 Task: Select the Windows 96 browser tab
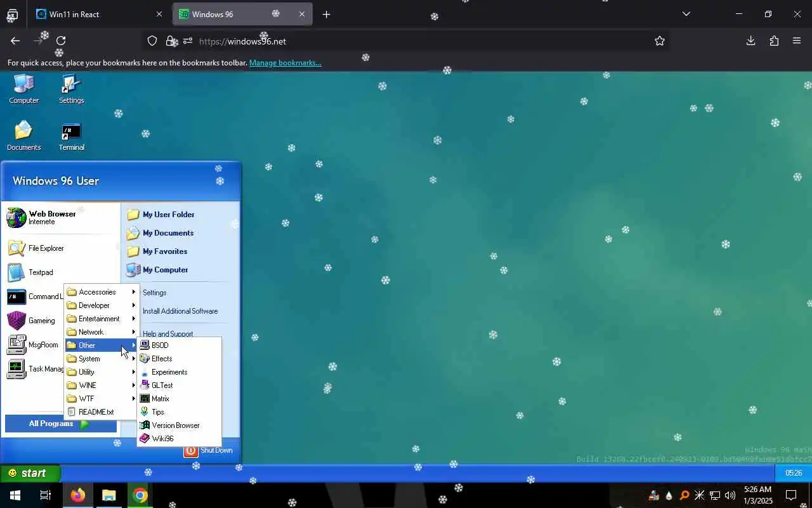[243, 14]
